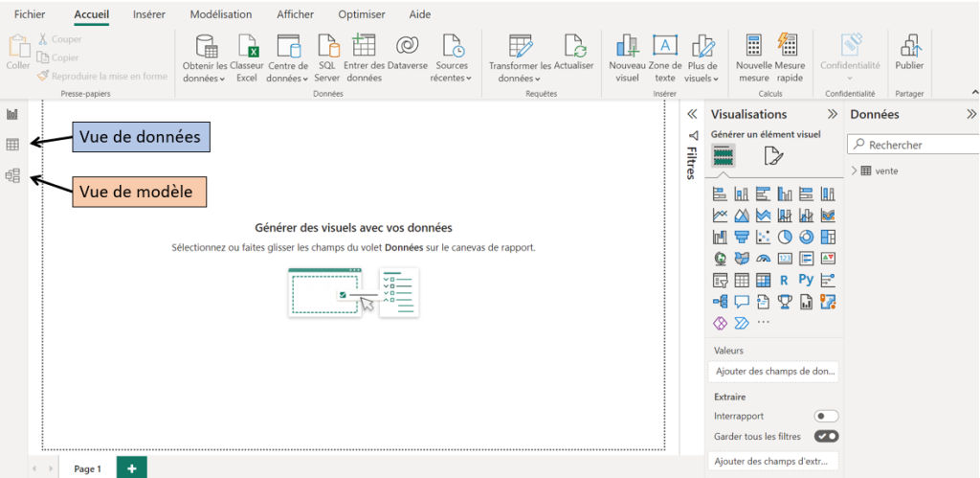Add a new page with plus button

[131, 467]
